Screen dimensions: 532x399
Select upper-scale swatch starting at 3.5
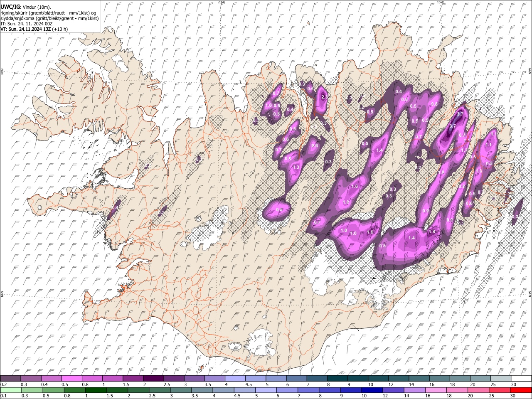coord(214,378)
